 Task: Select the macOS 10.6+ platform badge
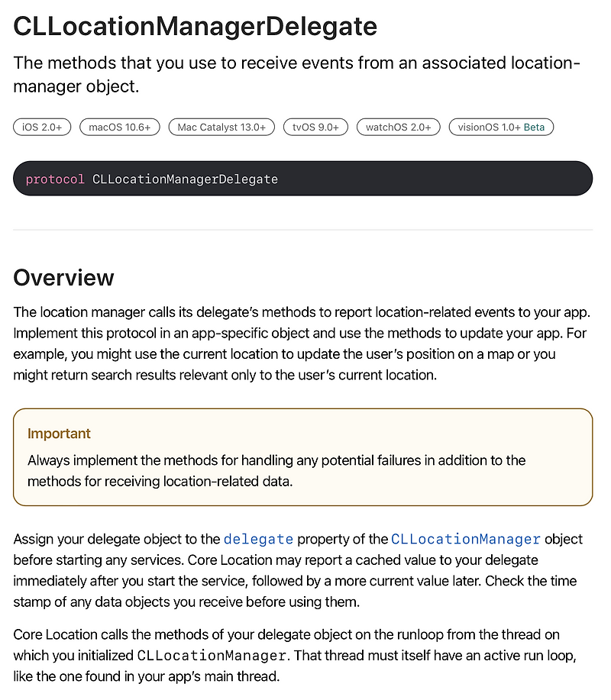click(120, 127)
